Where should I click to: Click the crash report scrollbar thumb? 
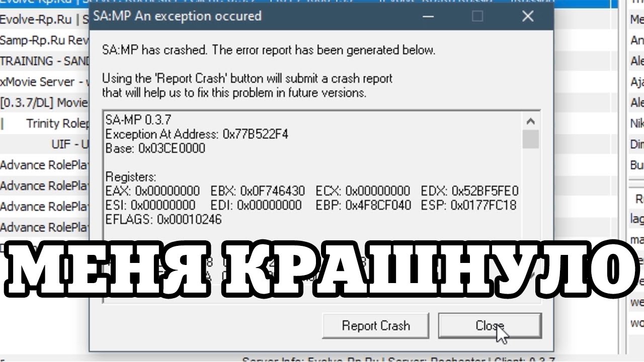click(530, 139)
